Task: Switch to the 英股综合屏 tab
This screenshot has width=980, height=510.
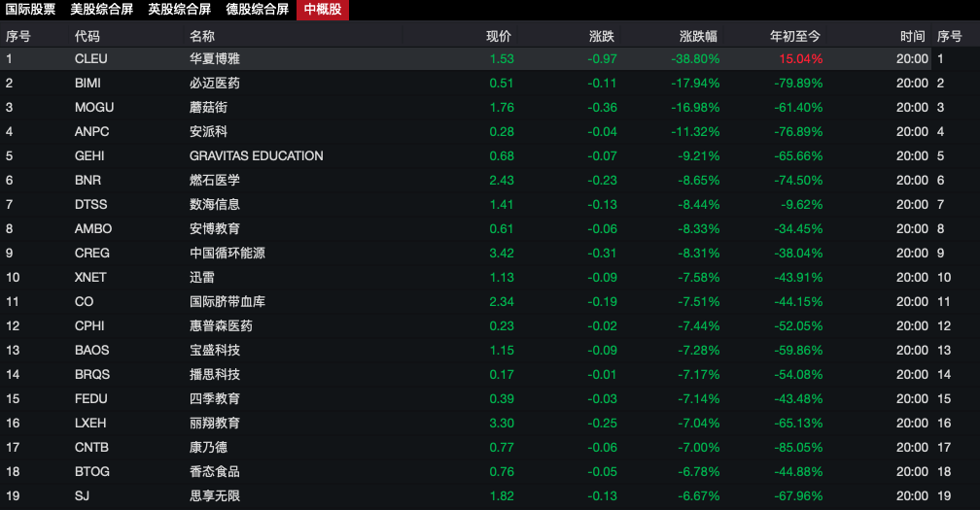Action: pos(179,10)
